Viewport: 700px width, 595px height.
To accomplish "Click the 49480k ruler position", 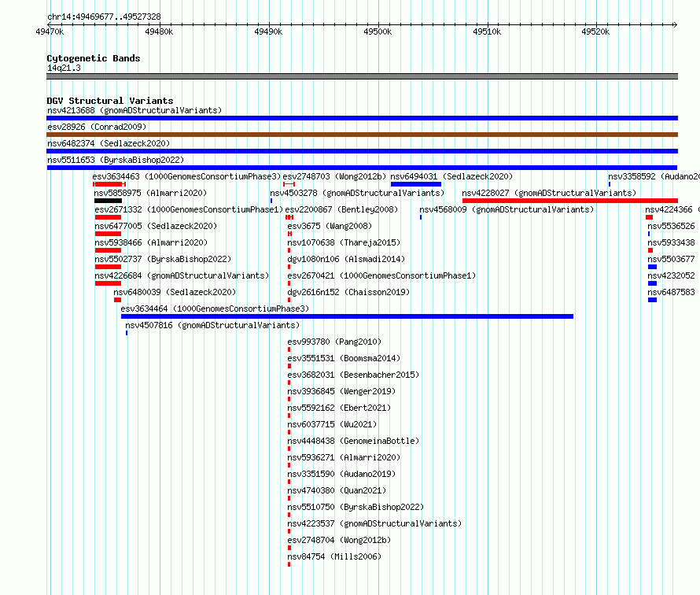I will tap(159, 31).
